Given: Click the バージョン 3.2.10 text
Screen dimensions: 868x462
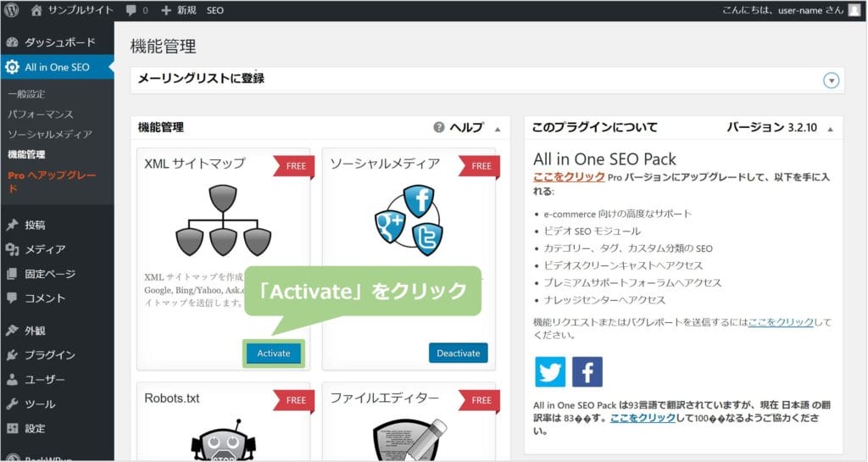Looking at the screenshot, I should click(x=771, y=127).
